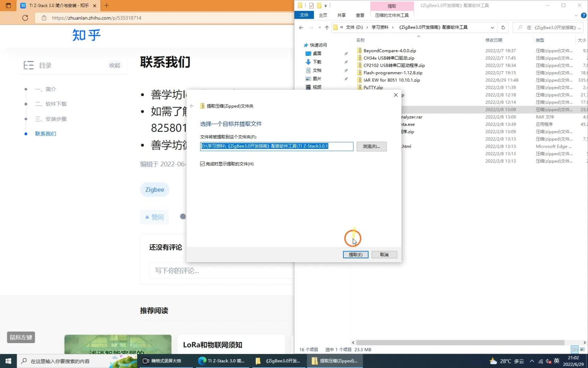
Task: Show hidden icons with the system tray chevron
Action: (532, 361)
